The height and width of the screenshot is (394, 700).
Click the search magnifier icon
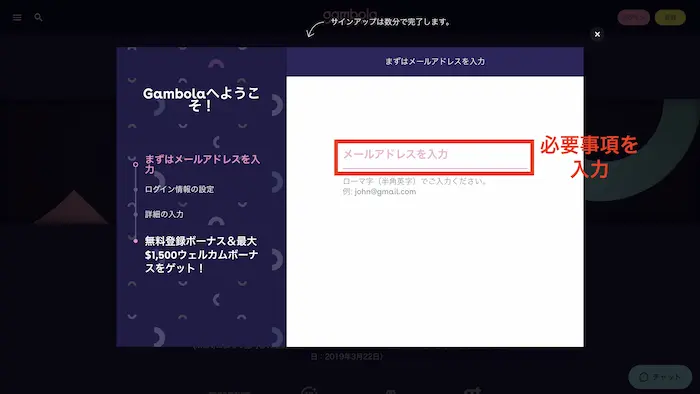[x=38, y=17]
